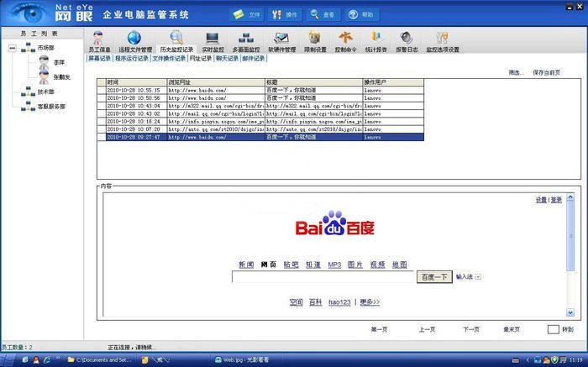Select row dated 2010-10-28 10:18:24
The width and height of the screenshot is (588, 367).
(x=260, y=122)
